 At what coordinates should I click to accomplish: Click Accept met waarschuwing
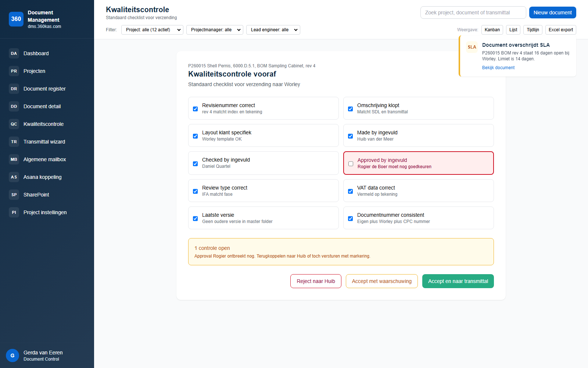(x=382, y=281)
